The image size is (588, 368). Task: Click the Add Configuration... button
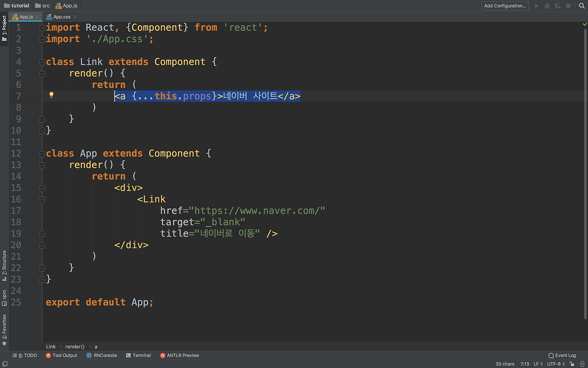click(505, 6)
